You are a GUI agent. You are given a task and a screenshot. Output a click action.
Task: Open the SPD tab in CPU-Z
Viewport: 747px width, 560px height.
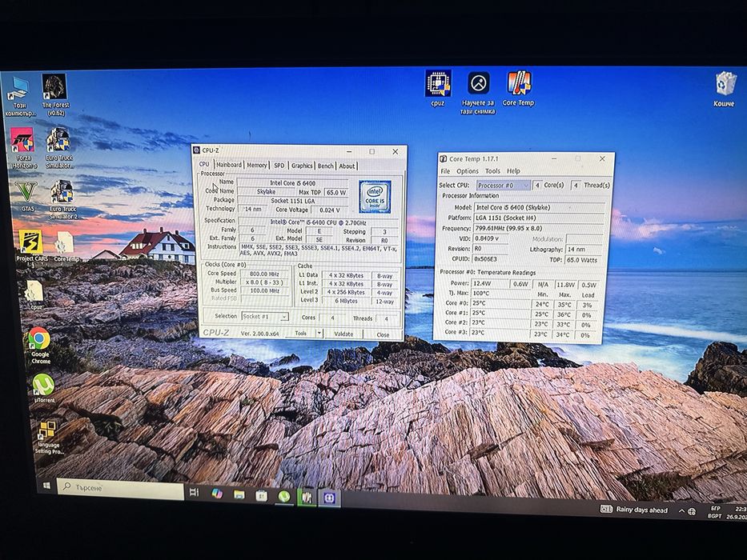pyautogui.click(x=279, y=166)
